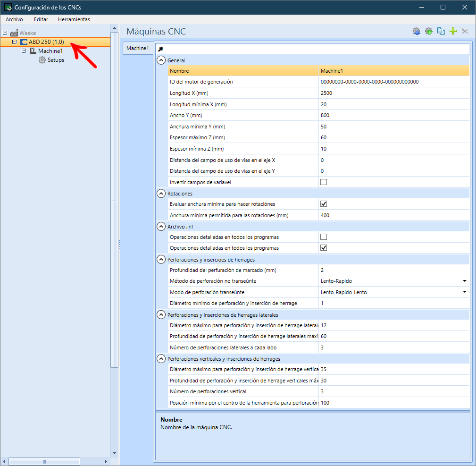Click the duplicate machine copy icon
476x466 pixels.
pyautogui.click(x=441, y=31)
